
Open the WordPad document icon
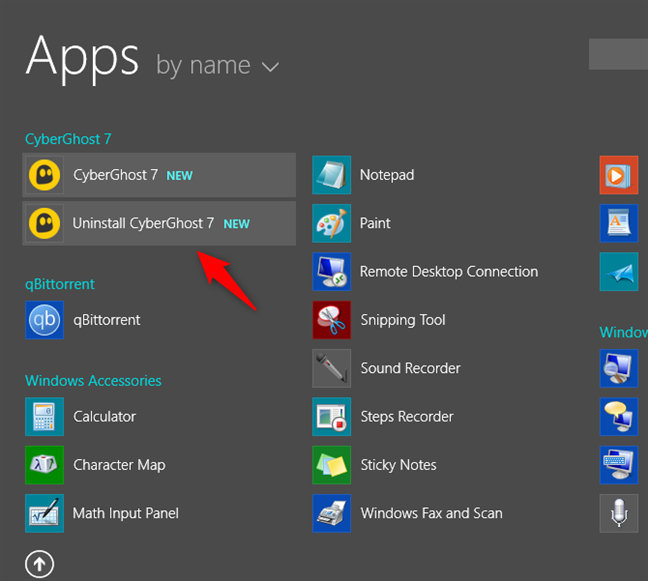(619, 224)
